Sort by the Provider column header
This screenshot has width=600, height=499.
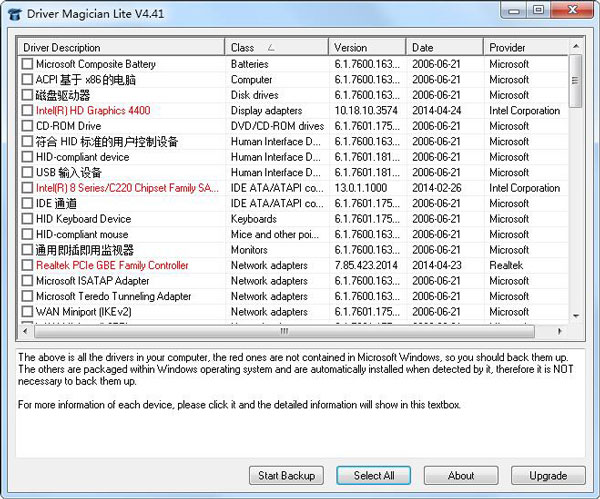pyautogui.click(x=526, y=47)
